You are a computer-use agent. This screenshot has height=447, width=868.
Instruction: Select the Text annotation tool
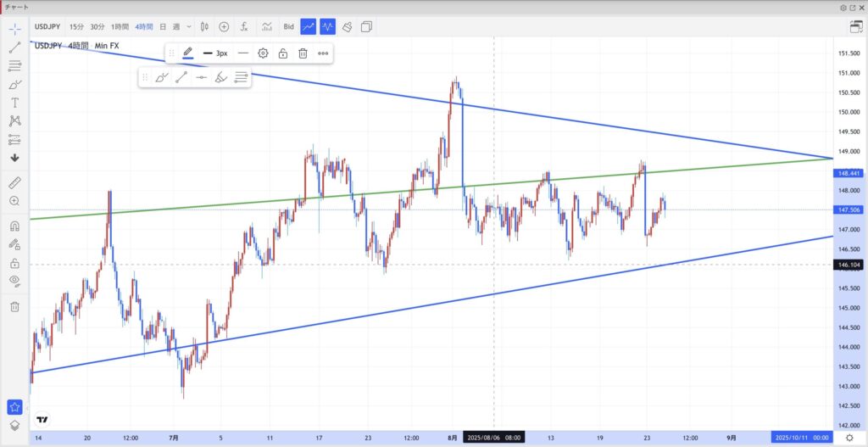(x=15, y=103)
